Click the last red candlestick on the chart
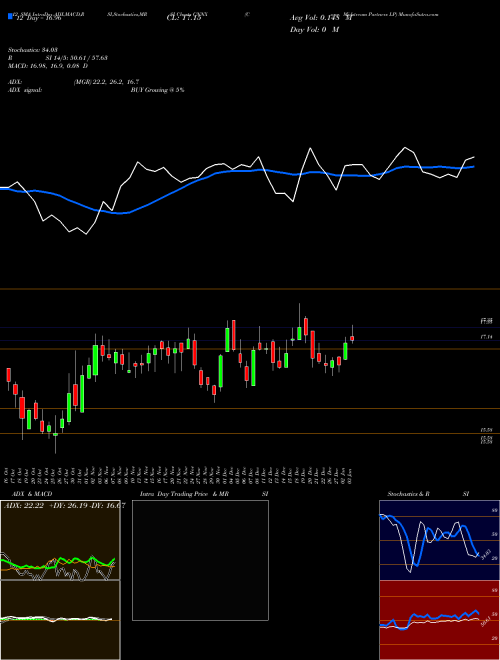The image size is (500, 660). click(x=352, y=338)
